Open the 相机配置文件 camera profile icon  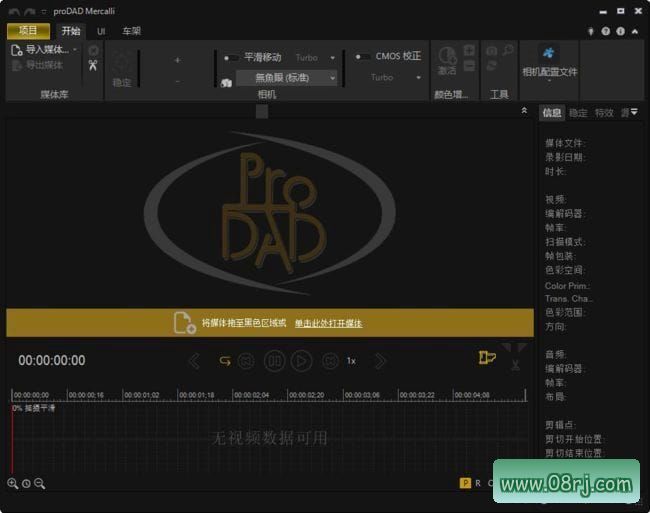[x=549, y=53]
